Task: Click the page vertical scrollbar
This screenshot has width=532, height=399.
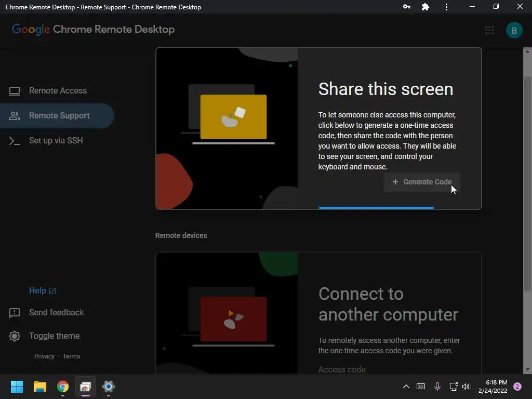Action: 527,183
